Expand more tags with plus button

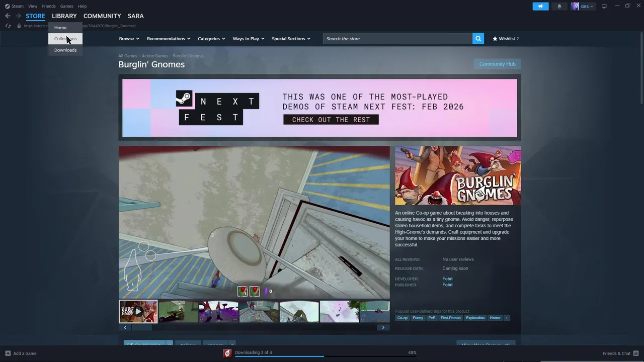(x=507, y=318)
